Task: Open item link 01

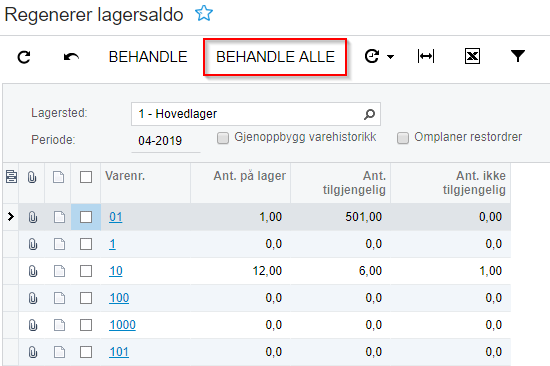Action: [x=115, y=217]
